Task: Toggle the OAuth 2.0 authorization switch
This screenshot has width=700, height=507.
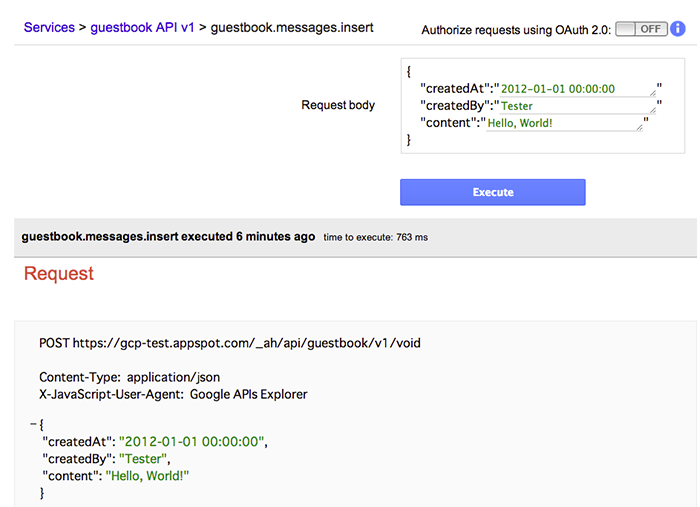Action: [641, 29]
